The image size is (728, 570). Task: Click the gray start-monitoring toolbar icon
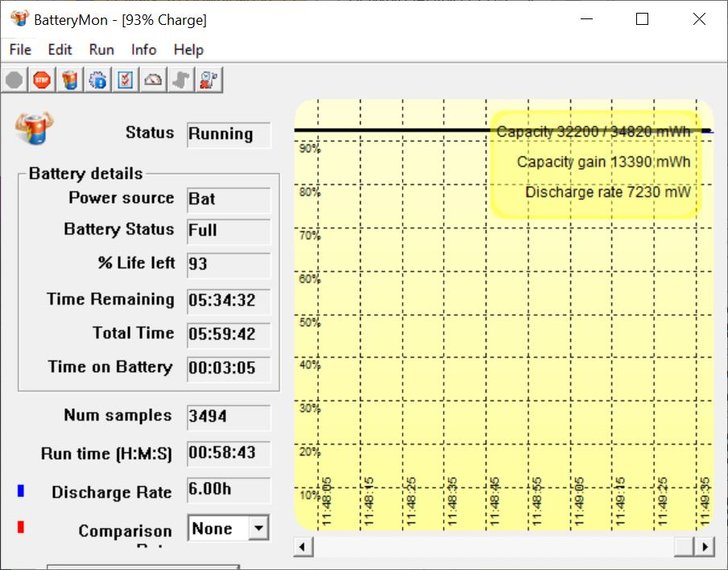click(14, 80)
